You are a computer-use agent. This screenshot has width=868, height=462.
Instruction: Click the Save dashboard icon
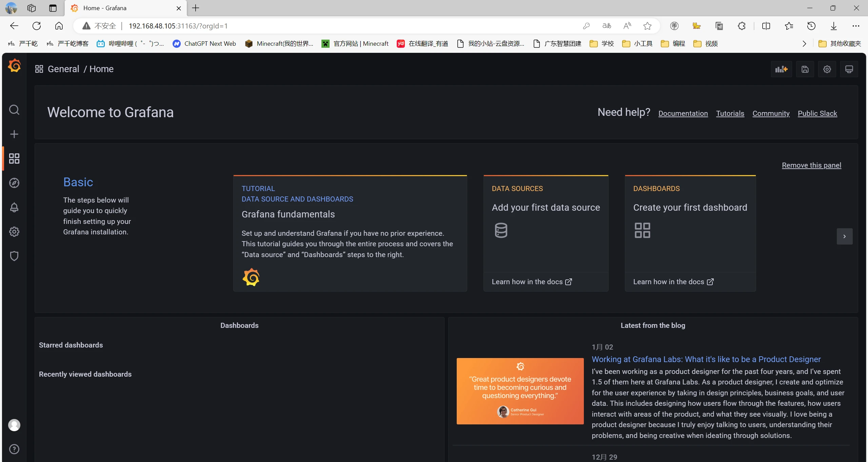tap(805, 69)
